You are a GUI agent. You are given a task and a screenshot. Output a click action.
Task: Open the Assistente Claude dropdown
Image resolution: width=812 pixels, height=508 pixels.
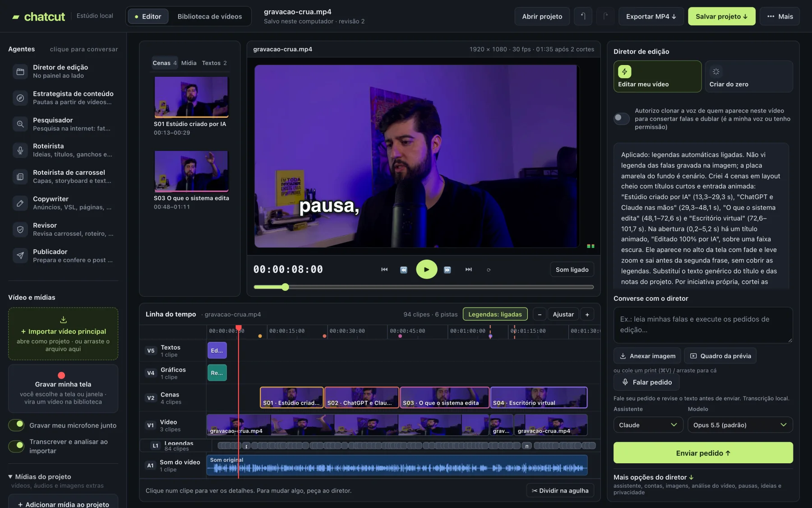click(648, 425)
